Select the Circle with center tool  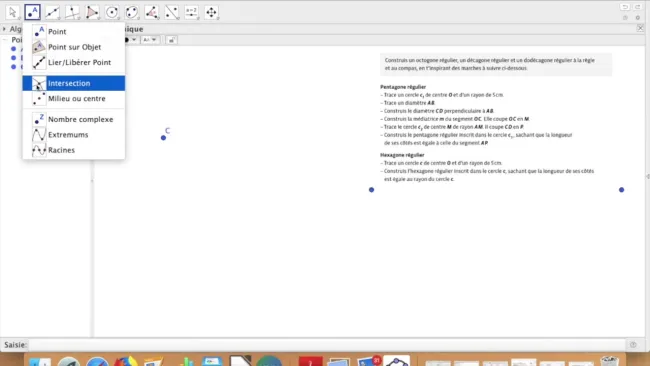point(112,12)
